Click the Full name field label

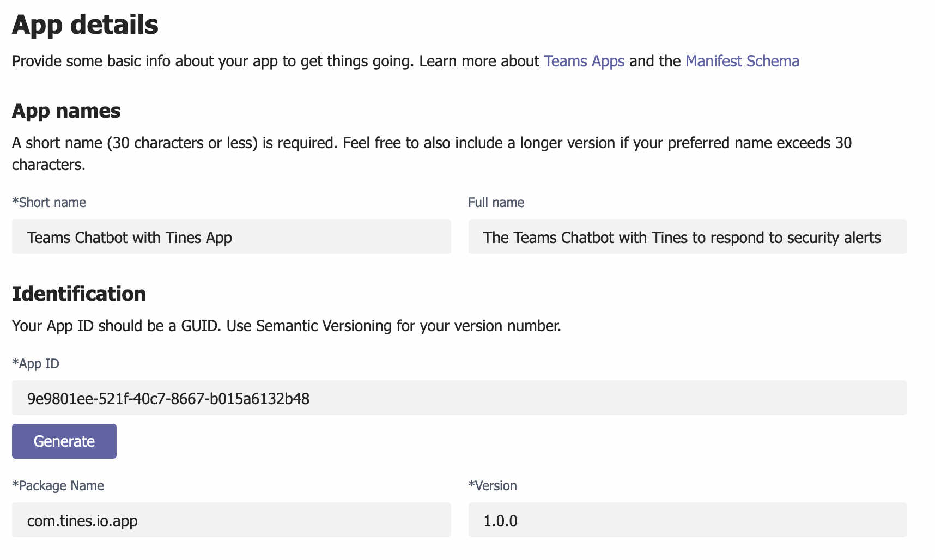pyautogui.click(x=496, y=203)
